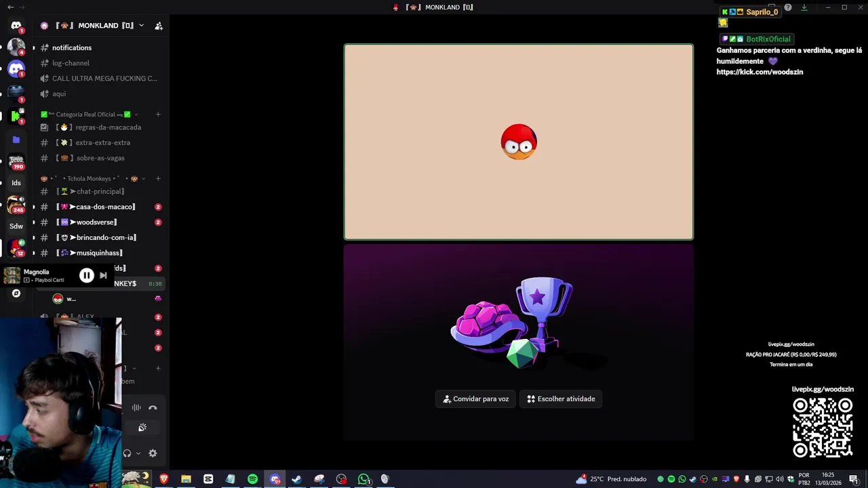Open Discord user settings gear
Viewport: 868px width, 488px height.
click(x=153, y=453)
